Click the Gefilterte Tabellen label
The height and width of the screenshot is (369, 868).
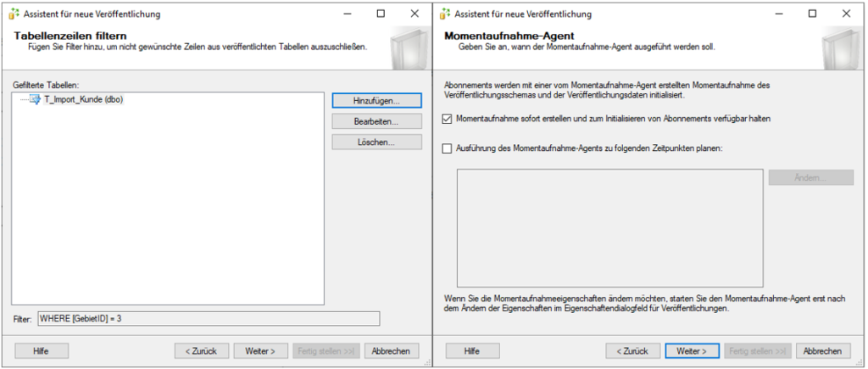[x=47, y=86]
